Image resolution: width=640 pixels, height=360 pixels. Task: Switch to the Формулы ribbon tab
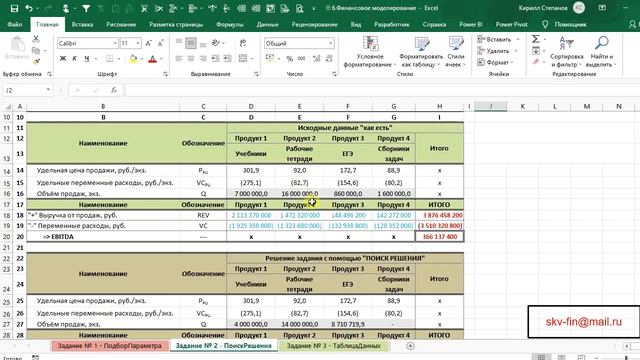pyautogui.click(x=229, y=24)
